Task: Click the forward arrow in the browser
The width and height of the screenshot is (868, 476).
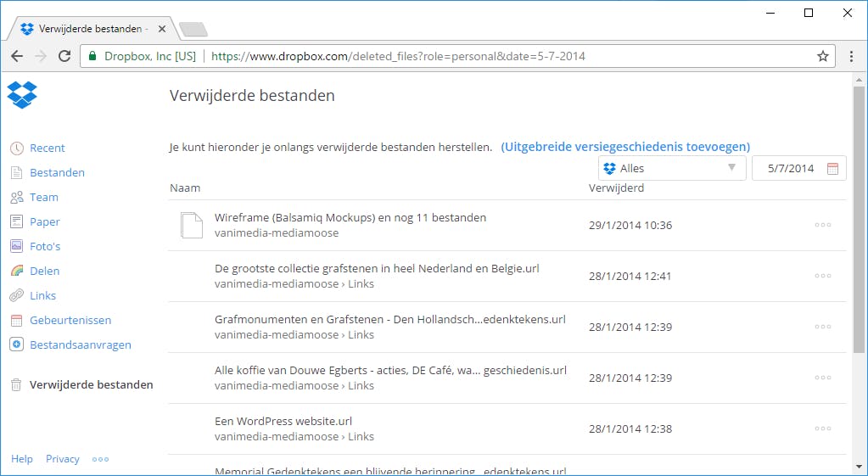Action: pyautogui.click(x=41, y=56)
